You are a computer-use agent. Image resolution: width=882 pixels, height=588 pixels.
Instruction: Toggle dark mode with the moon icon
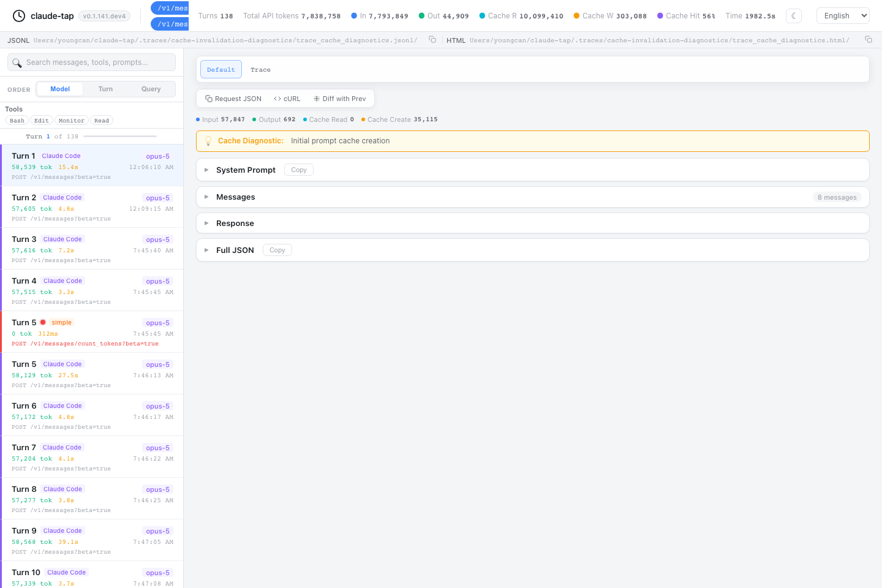tap(794, 16)
